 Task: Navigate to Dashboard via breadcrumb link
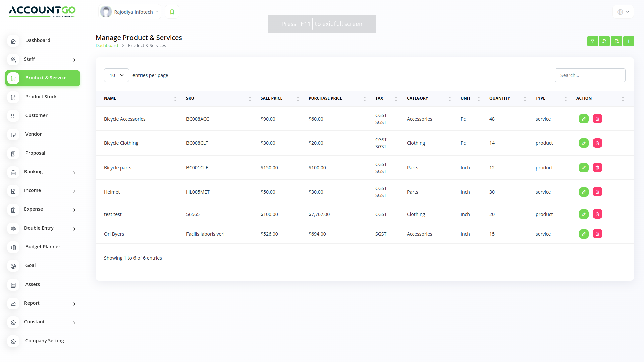107,45
